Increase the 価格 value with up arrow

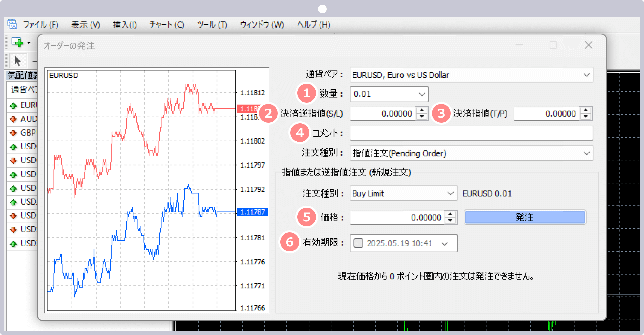450,214
